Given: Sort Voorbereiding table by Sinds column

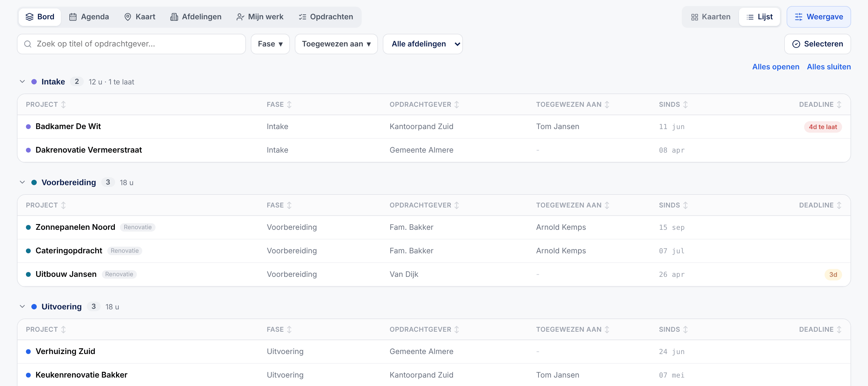Looking at the screenshot, I should (x=673, y=205).
